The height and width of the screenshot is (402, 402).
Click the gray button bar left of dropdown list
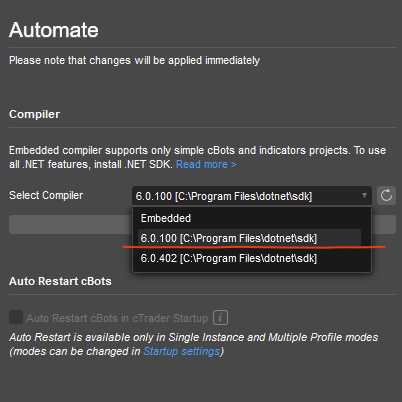(x=71, y=224)
